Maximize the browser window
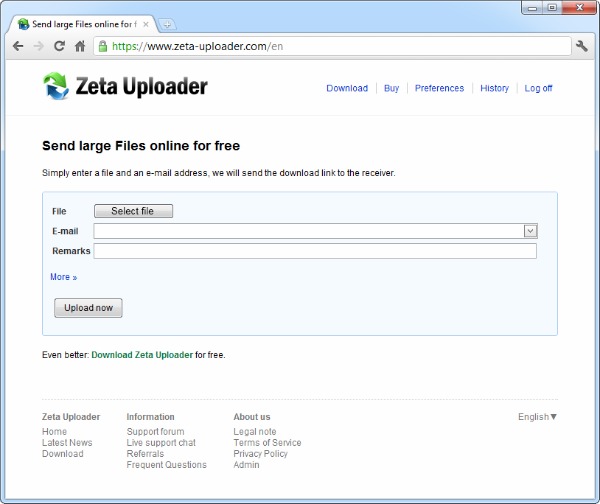The width and height of the screenshot is (600, 504). coord(552,8)
